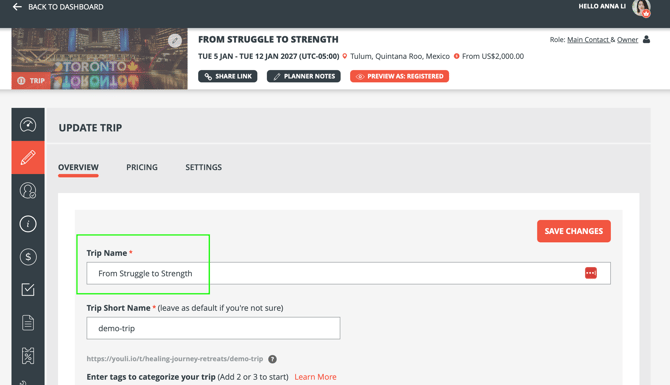
Task: Open the document icon in sidebar
Action: point(28,323)
